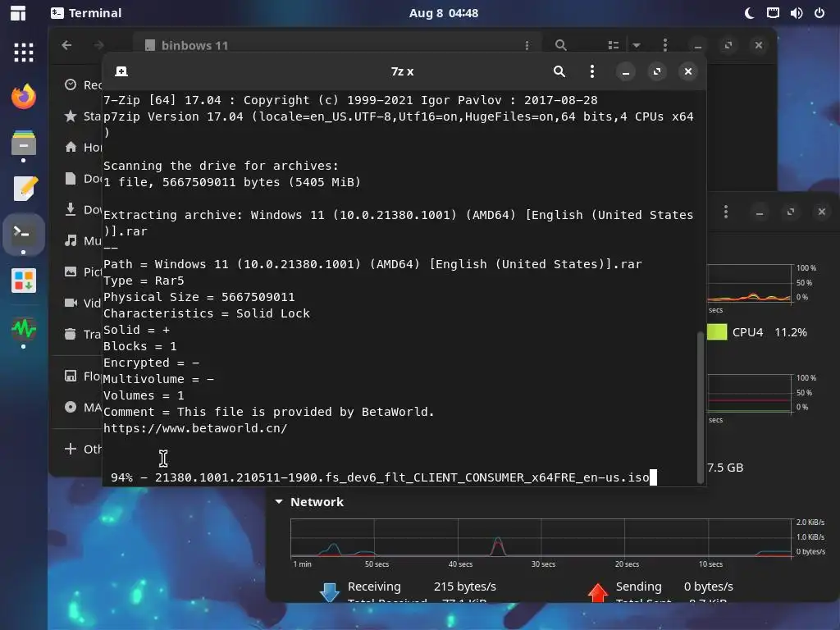Open the workspace overview icon in top bar
Viewport: 840px width, 630px height.
18,13
